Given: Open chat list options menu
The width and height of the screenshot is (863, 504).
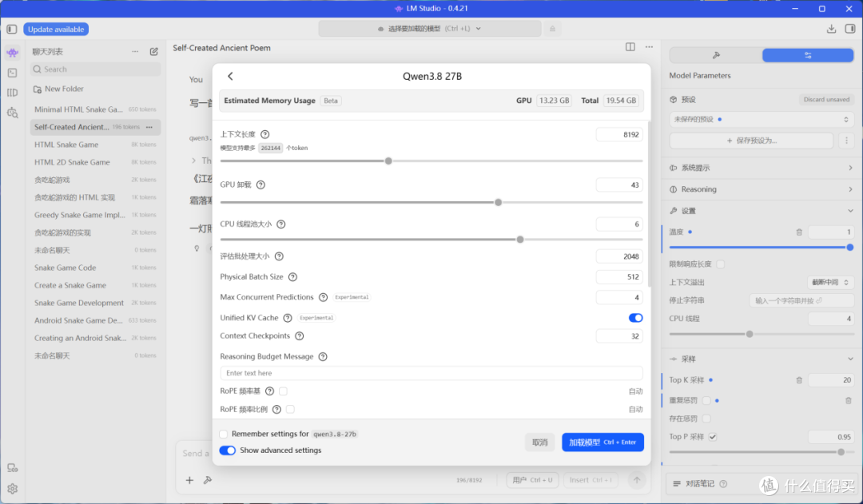Looking at the screenshot, I should (135, 52).
